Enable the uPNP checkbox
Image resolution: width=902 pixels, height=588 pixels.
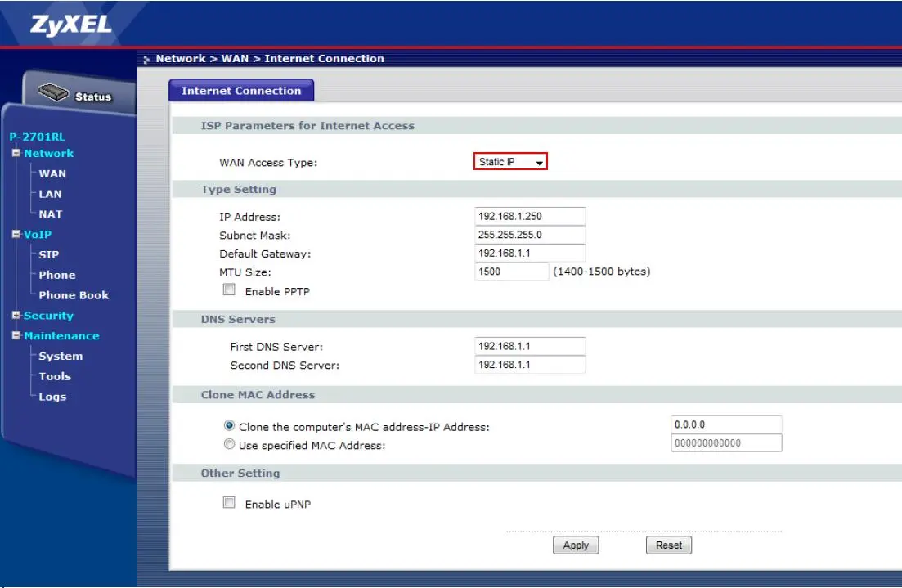[x=229, y=503]
